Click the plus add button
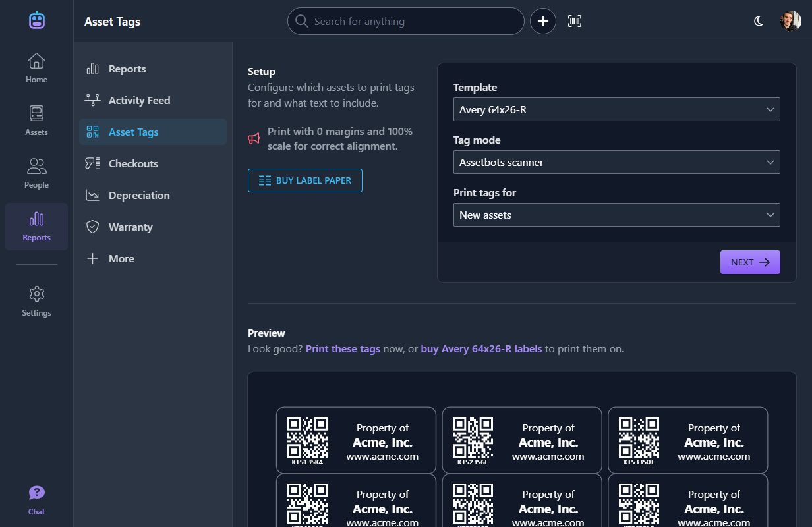This screenshot has height=527, width=812. [x=543, y=21]
